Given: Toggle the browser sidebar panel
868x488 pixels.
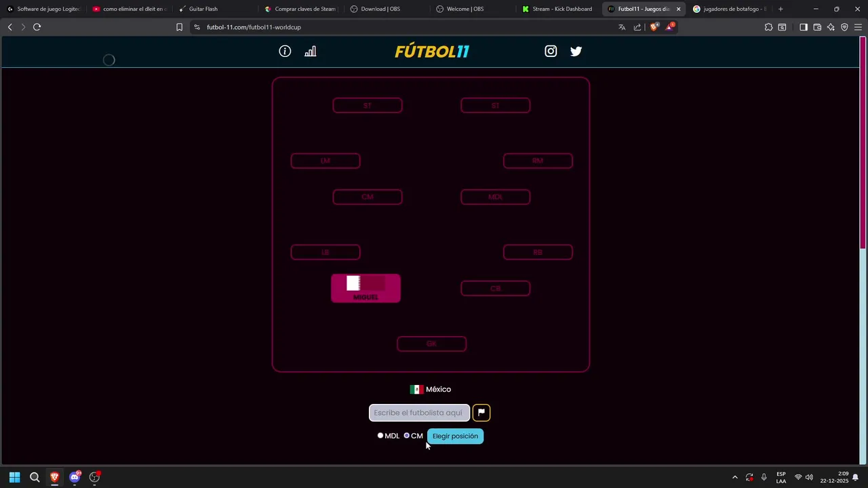Looking at the screenshot, I should coord(804,27).
